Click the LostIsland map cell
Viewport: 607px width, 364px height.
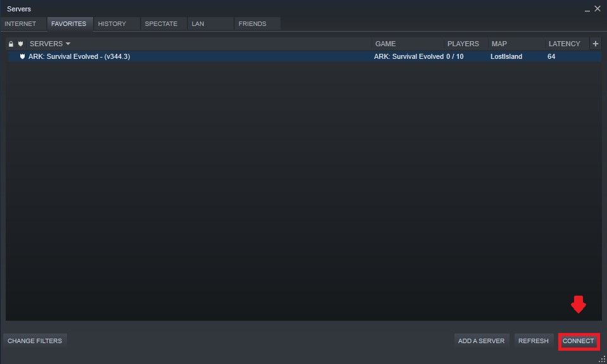point(506,56)
